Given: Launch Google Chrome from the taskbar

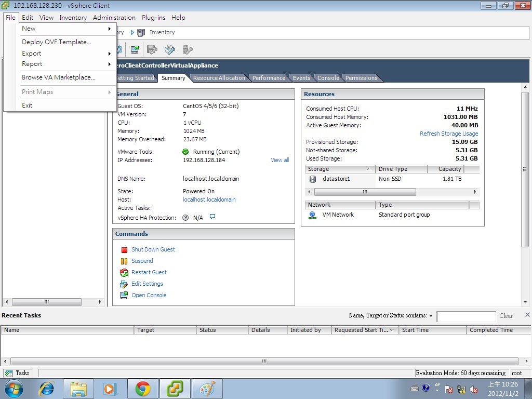Looking at the screenshot, I should tap(143, 389).
